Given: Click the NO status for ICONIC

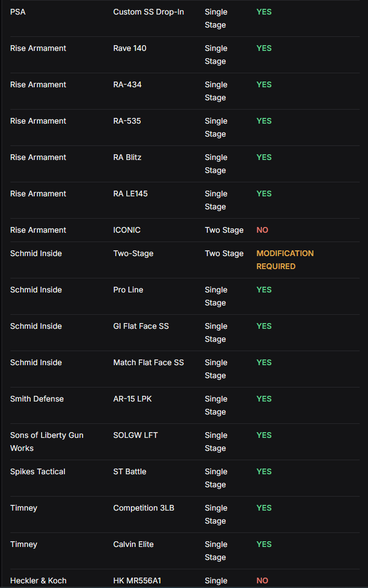Looking at the screenshot, I should click(262, 230).
